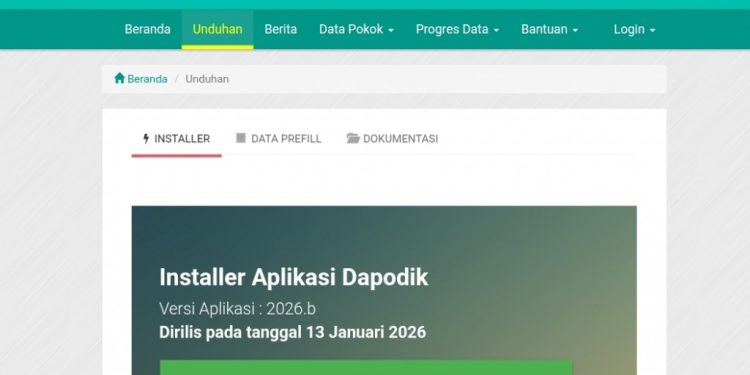Click the lightning bolt Installer icon
The width and height of the screenshot is (750, 375).
tap(146, 139)
